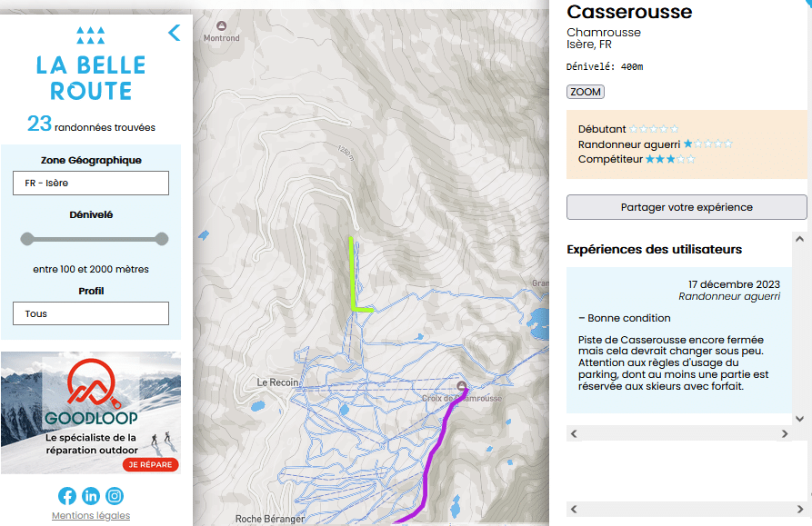Open the Zone Géographique dropdown FR - Isère
The image size is (812, 526).
point(91,184)
